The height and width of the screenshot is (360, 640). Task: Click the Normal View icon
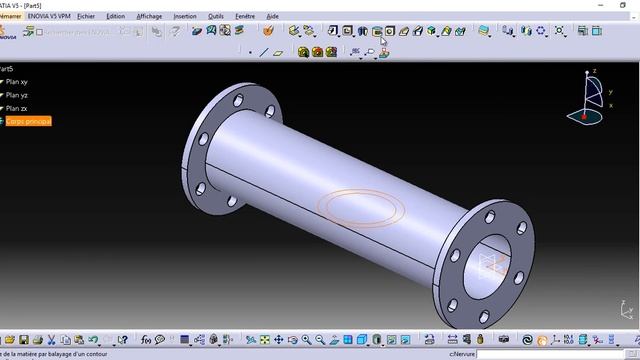(x=334, y=340)
